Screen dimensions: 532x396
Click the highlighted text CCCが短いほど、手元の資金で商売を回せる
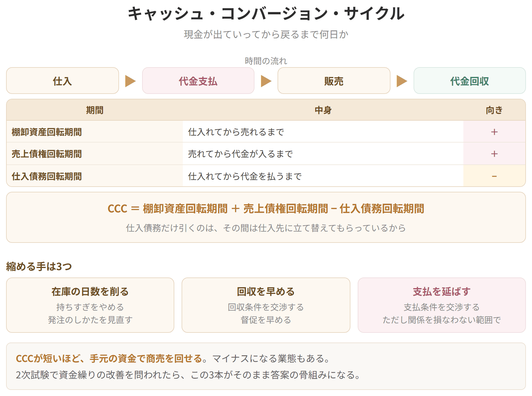pos(109,359)
